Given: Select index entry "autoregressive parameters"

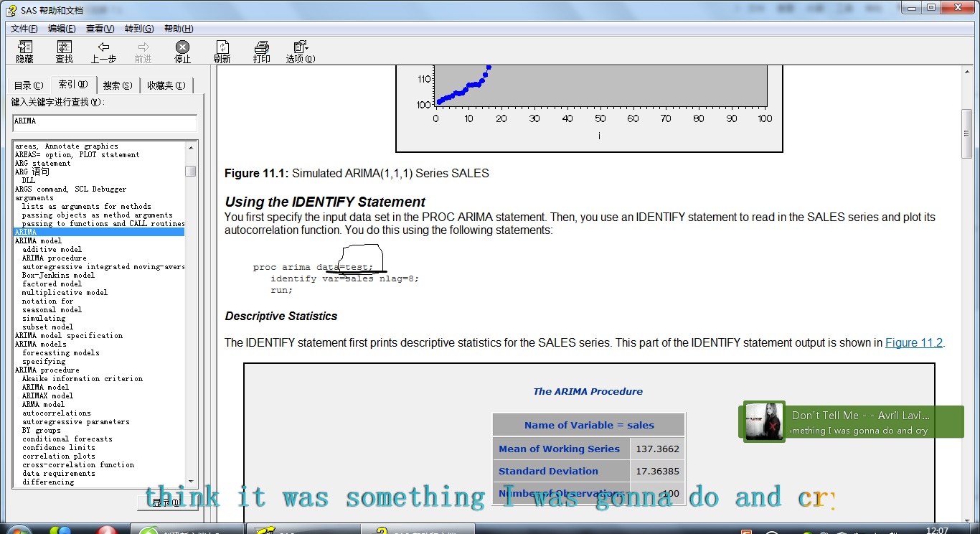Looking at the screenshot, I should [76, 422].
